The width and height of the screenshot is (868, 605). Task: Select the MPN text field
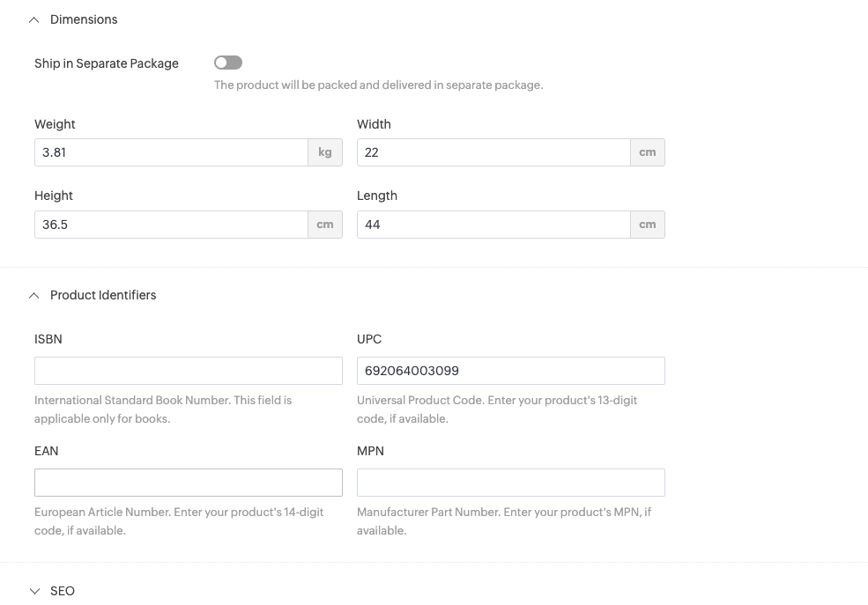(x=510, y=483)
